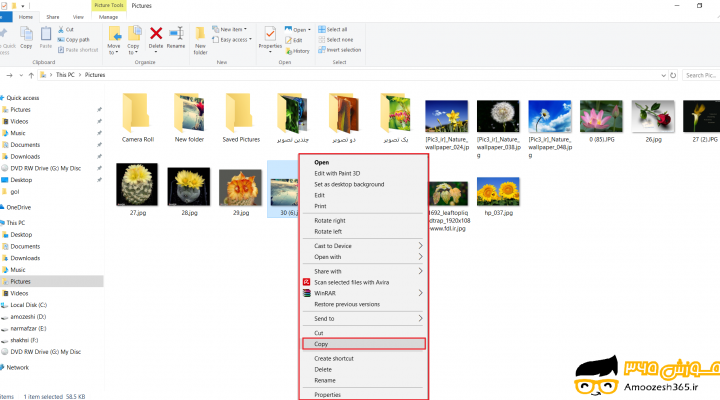Open the Copy to button
Screen dimensions: 720x400
133,40
